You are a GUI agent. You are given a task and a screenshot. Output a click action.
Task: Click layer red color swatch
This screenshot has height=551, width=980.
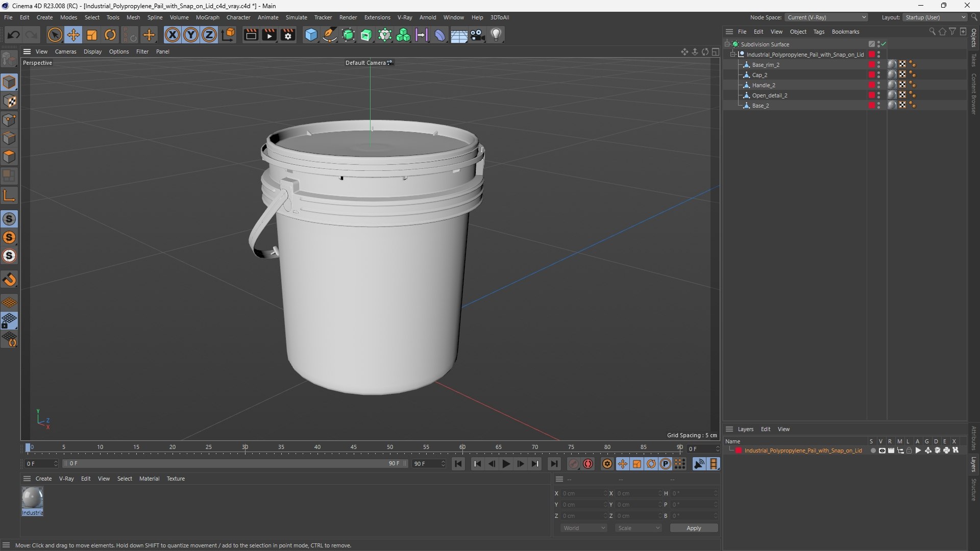(x=739, y=450)
